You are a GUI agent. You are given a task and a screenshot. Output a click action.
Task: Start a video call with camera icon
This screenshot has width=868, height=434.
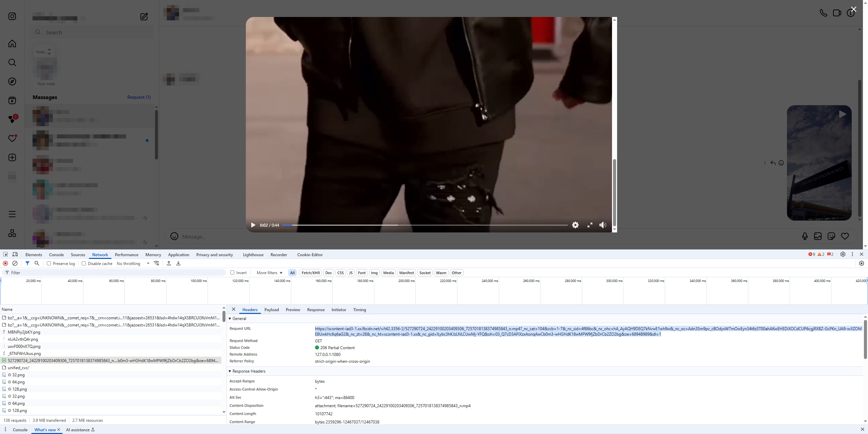[837, 13]
